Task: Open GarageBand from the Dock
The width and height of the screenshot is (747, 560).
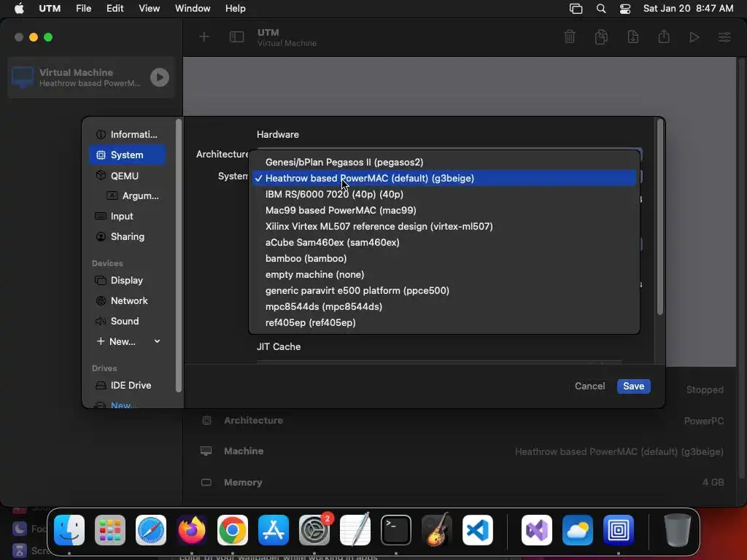Action: 437,530
